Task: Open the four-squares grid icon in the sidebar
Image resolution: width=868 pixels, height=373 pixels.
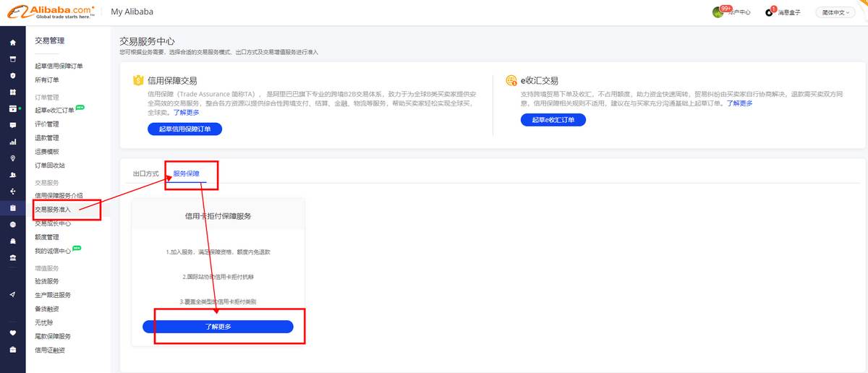Action: coord(12,93)
